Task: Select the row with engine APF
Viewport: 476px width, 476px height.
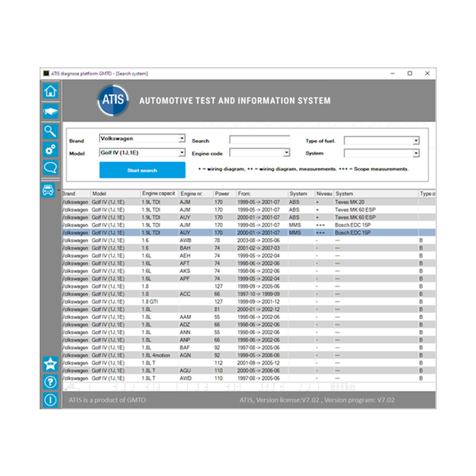Action: pos(248,278)
